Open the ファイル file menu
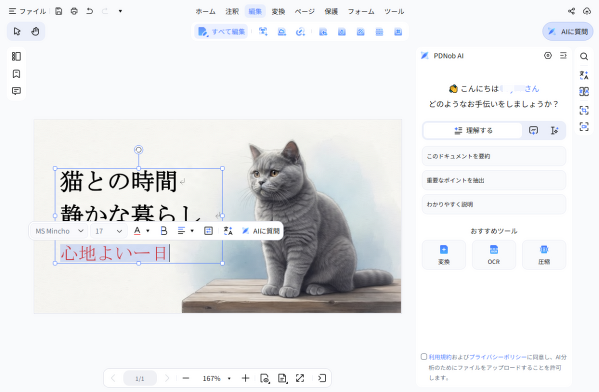The image size is (599, 392). point(27,11)
